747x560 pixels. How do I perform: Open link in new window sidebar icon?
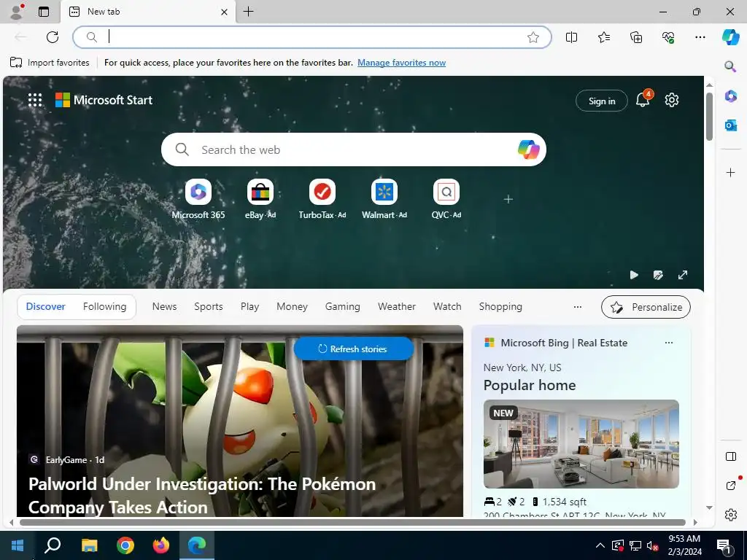coord(731,485)
